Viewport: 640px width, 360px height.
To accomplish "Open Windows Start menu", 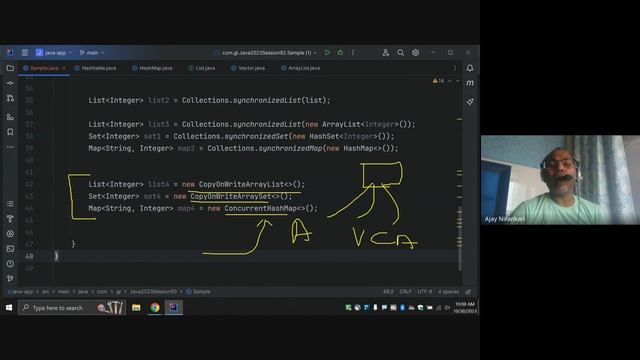I will [9, 307].
